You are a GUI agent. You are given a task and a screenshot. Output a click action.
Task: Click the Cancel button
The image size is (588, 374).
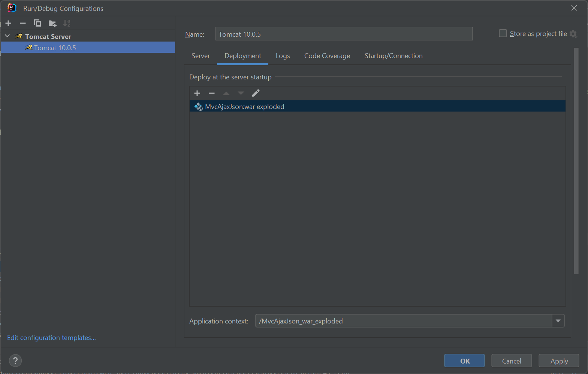(x=512, y=361)
